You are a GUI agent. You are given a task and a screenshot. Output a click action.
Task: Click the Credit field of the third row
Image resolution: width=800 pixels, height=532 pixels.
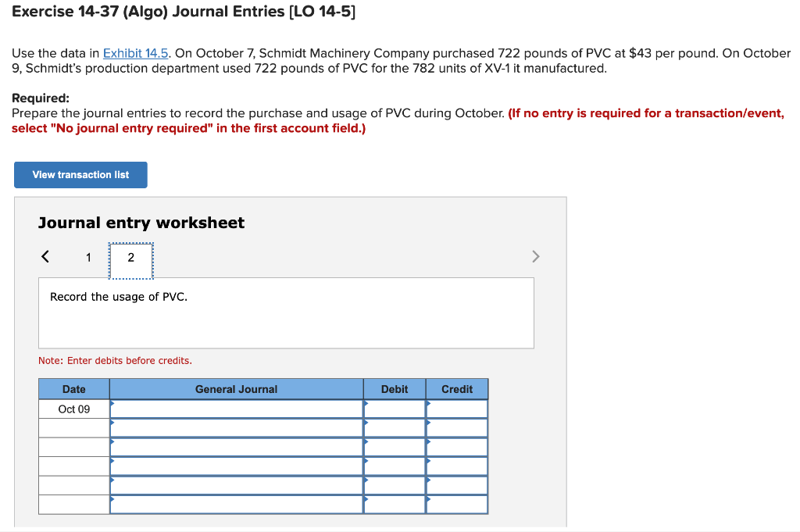pyautogui.click(x=457, y=447)
